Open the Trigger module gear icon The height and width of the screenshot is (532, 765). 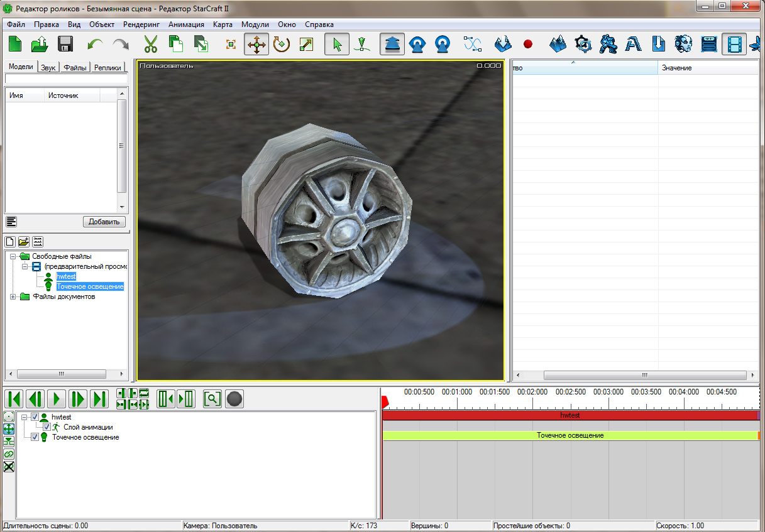(584, 45)
